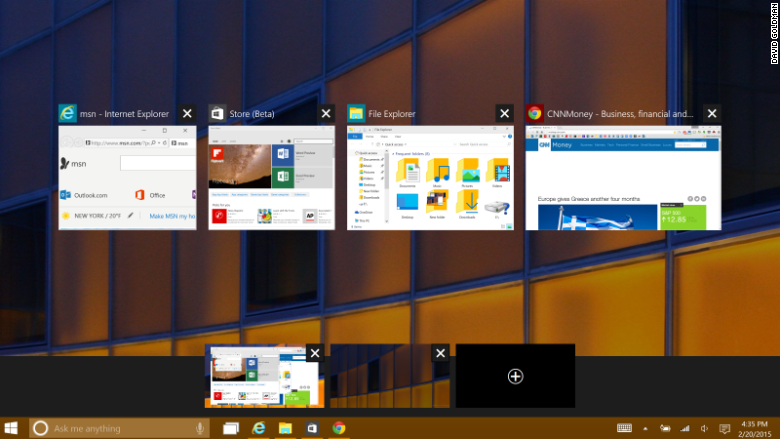Activate the Cortana microphone icon
Screen dimensions: 780x439
point(199,428)
